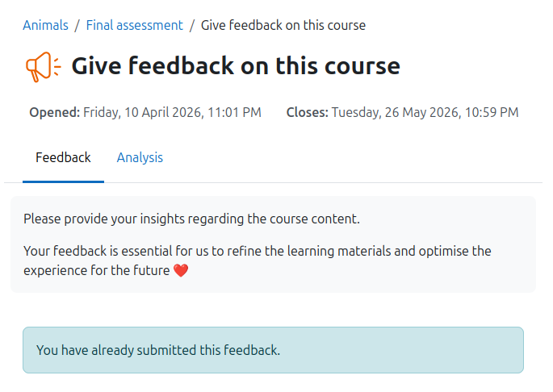The image size is (553, 392).
Task: Click "experience for the future" text
Action: point(97,271)
